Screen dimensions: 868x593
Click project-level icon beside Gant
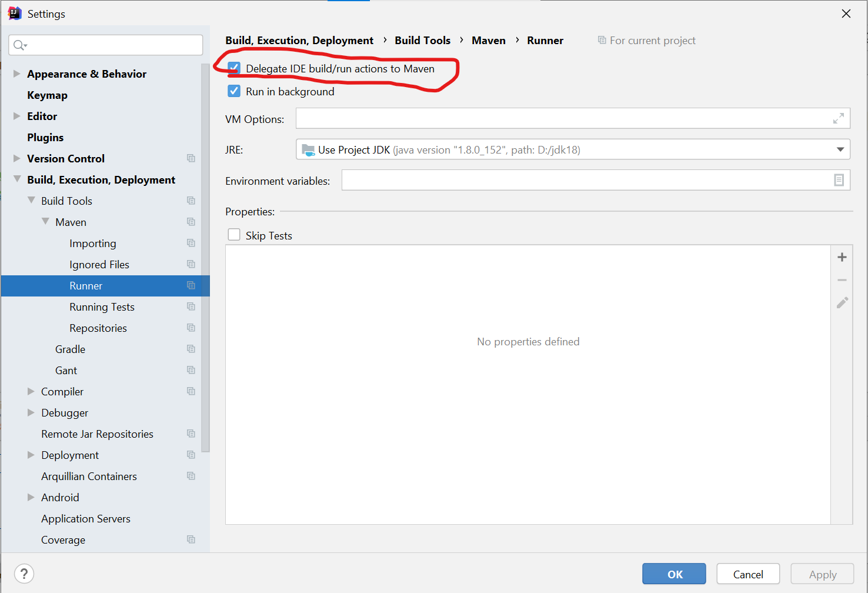click(x=191, y=370)
